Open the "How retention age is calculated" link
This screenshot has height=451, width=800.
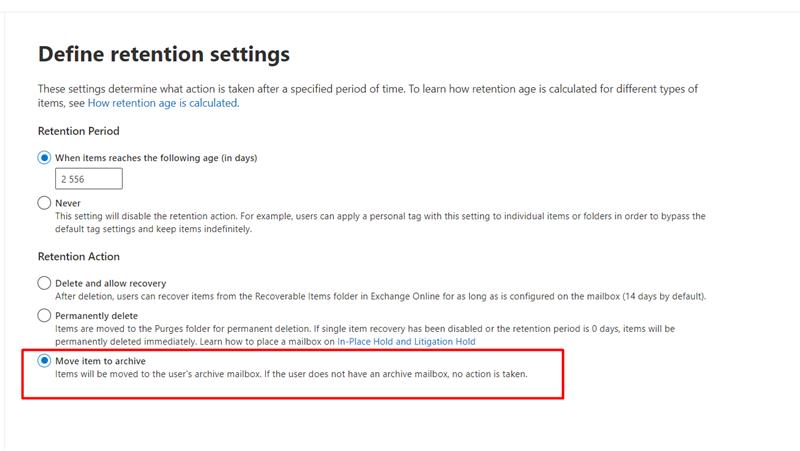point(163,103)
